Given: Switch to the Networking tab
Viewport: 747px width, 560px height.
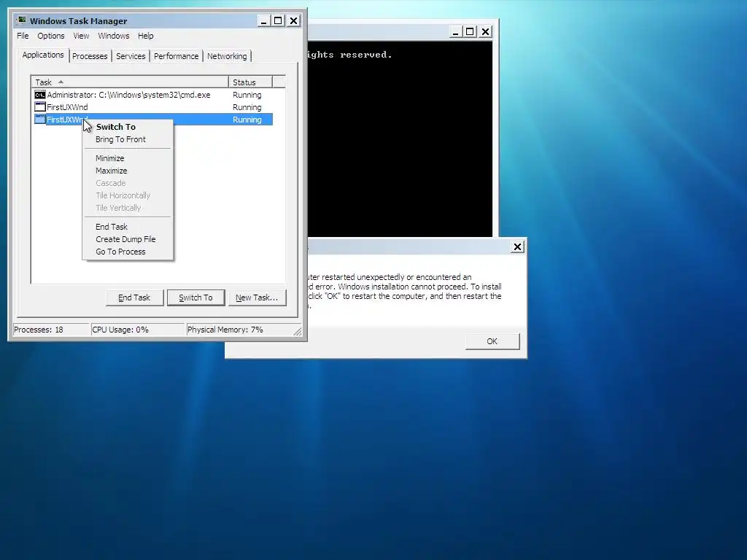Looking at the screenshot, I should coord(227,56).
